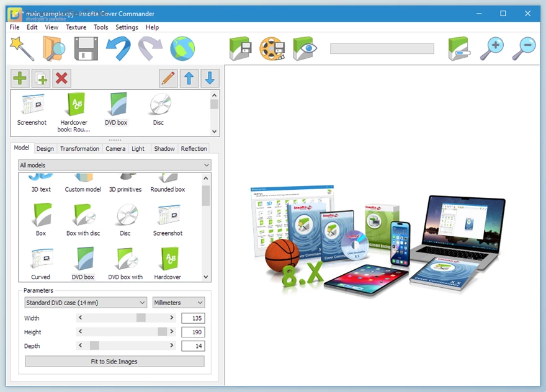
Task: Choose the Rounded box model
Action: coord(168,184)
